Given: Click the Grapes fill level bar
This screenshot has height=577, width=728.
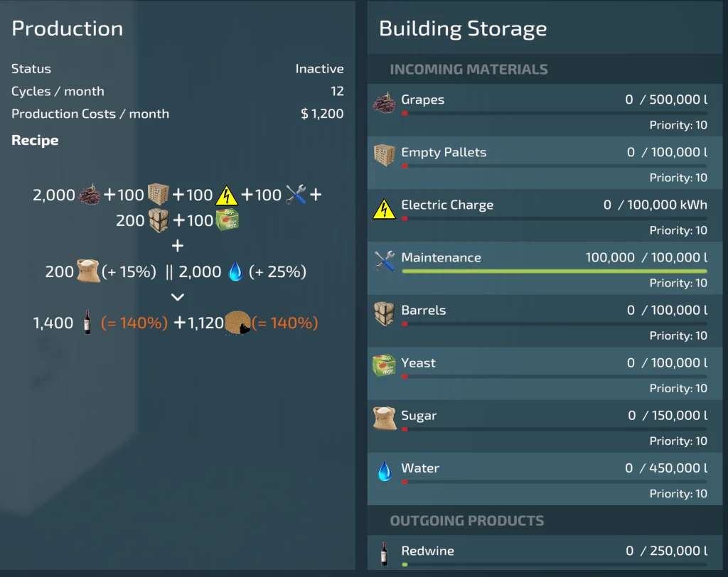Looking at the screenshot, I should [x=554, y=113].
